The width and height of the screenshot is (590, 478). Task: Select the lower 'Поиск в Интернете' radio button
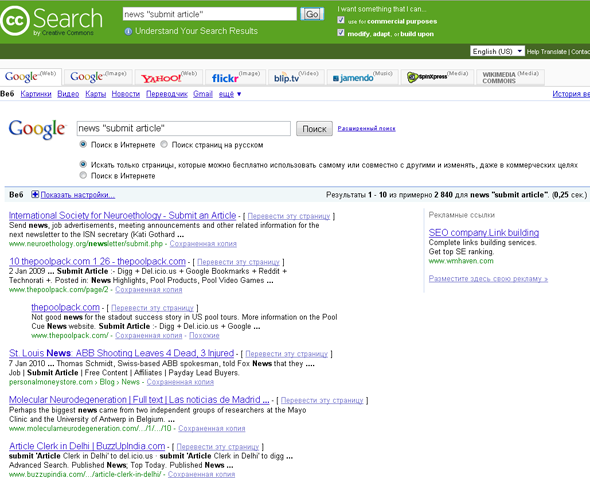click(83, 175)
